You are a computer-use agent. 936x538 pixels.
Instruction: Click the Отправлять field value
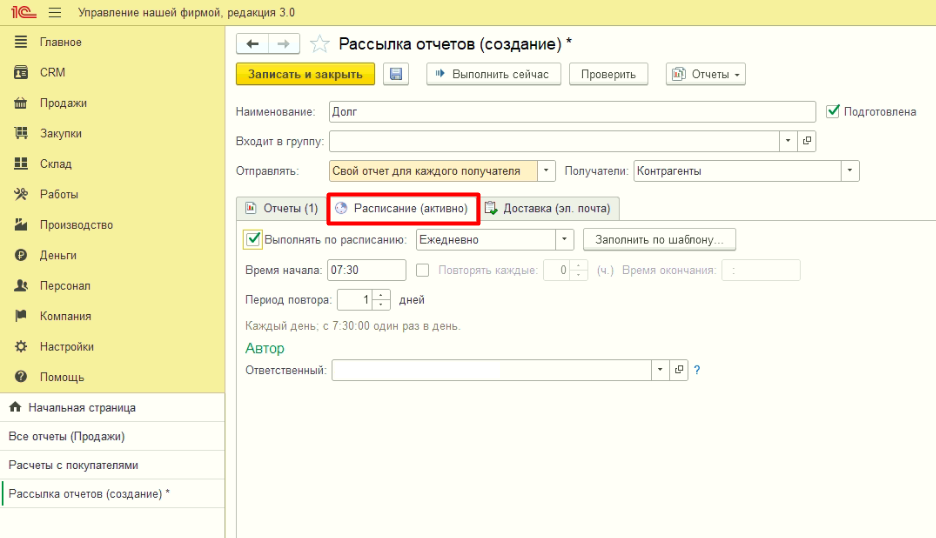click(433, 171)
